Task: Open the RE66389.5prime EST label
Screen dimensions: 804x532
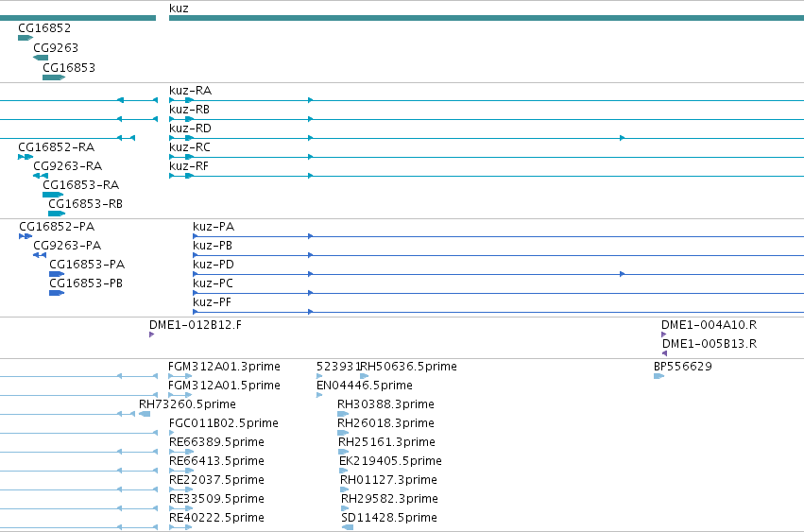Action: point(217,443)
